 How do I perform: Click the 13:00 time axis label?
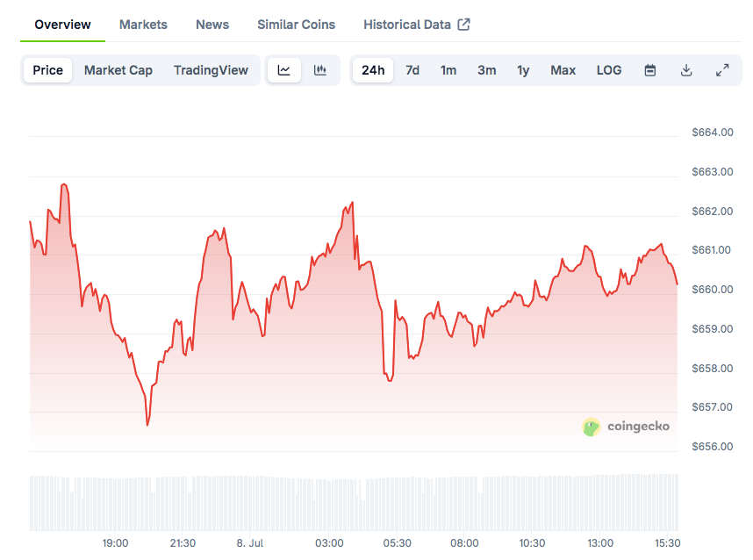[600, 543]
